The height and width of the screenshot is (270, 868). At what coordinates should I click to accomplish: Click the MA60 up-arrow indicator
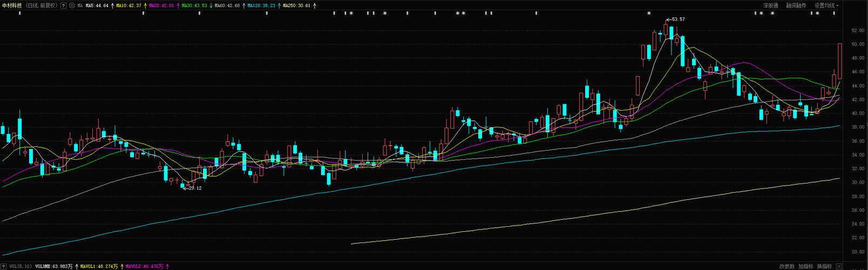tap(244, 5)
